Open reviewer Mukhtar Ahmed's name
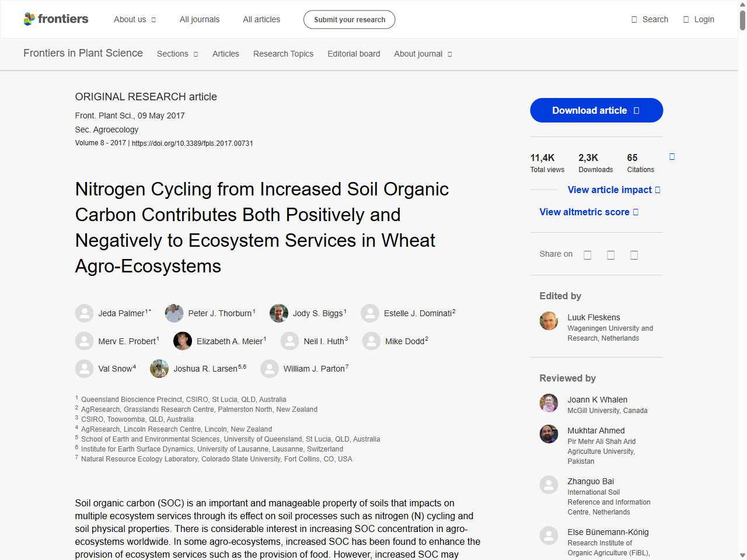747x560 pixels. (596, 430)
